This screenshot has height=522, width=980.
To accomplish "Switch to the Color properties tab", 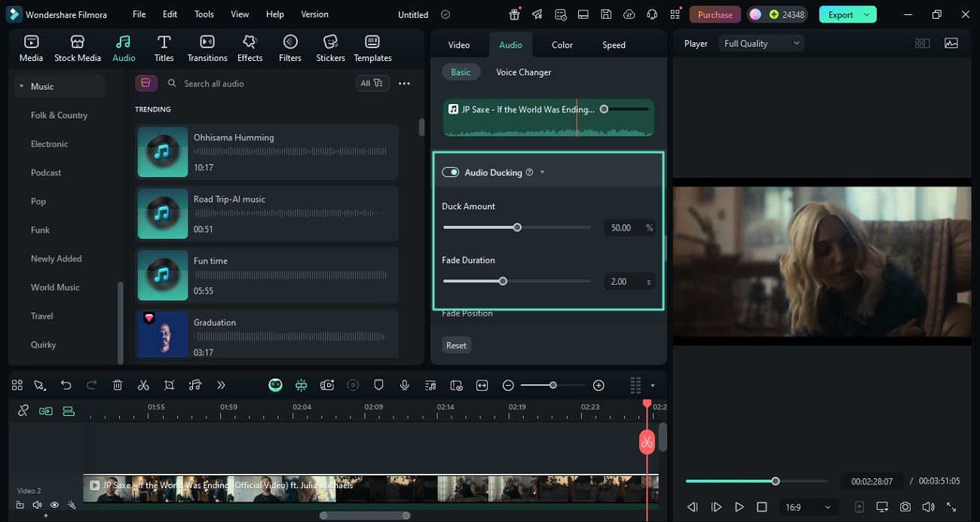I will pyautogui.click(x=562, y=44).
